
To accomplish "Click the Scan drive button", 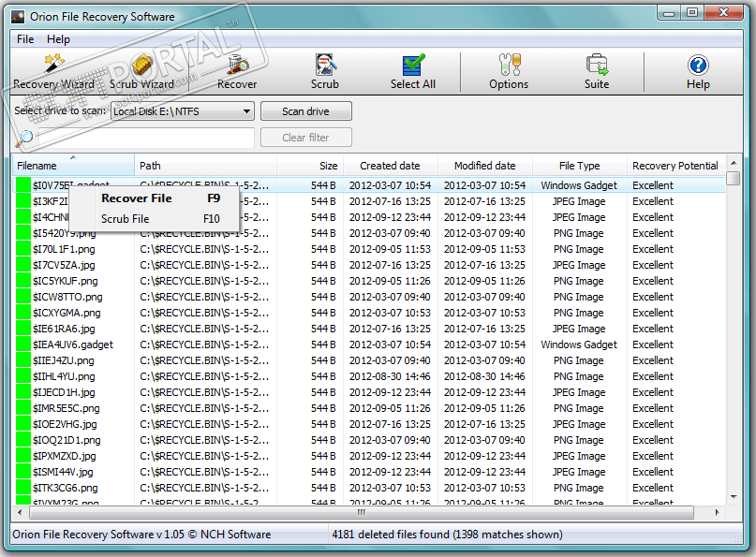I will (x=305, y=111).
